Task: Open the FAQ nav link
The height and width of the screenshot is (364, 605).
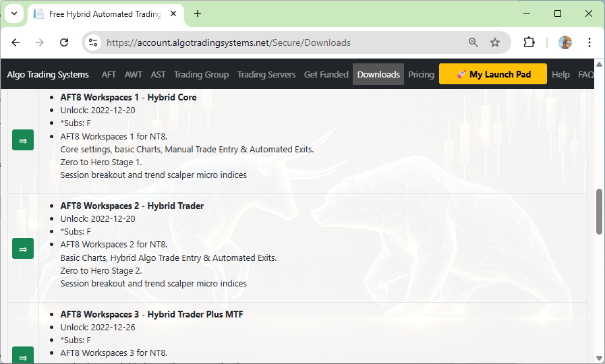Action: pos(585,74)
